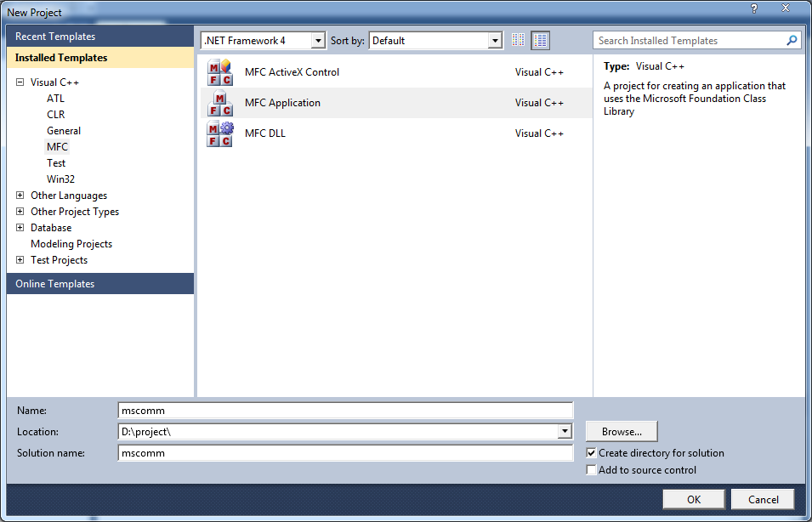This screenshot has width=812, height=522.
Task: Select the MFC ActiveX Control template icon
Action: [x=220, y=72]
